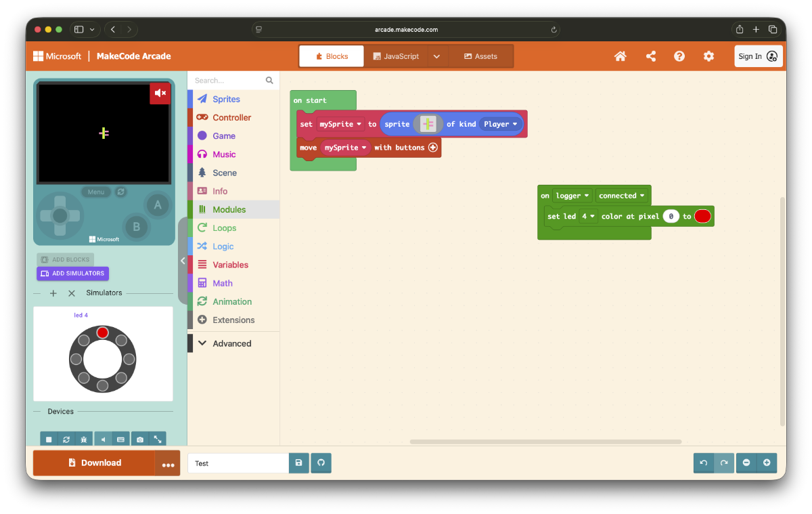
Task: Zoom out of the workspace
Action: [x=746, y=463]
